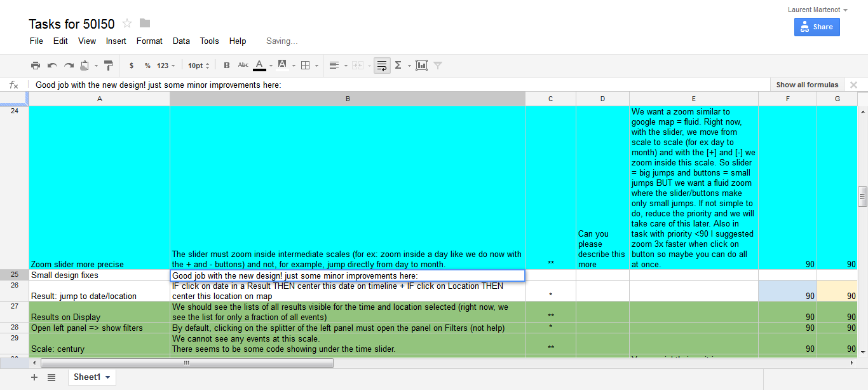Click the Print icon
The width and height of the screenshot is (868, 390).
[36, 66]
